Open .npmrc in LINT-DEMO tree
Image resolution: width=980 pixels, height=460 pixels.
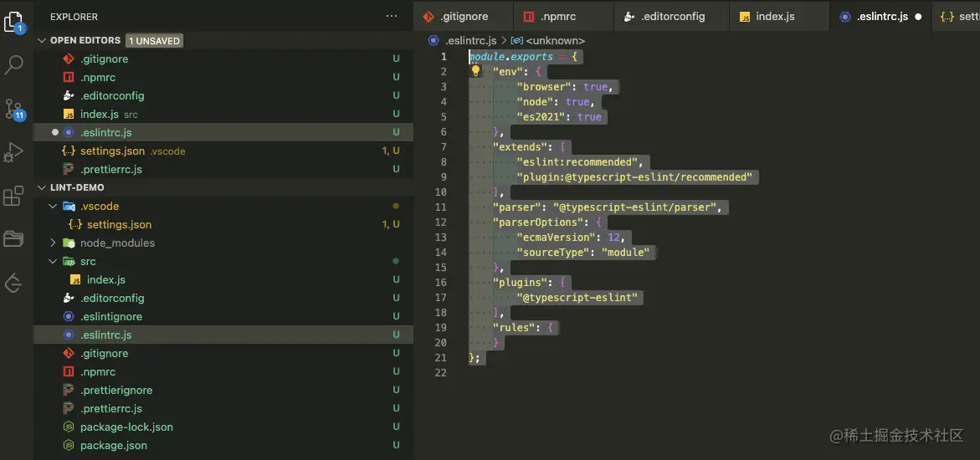223,372
